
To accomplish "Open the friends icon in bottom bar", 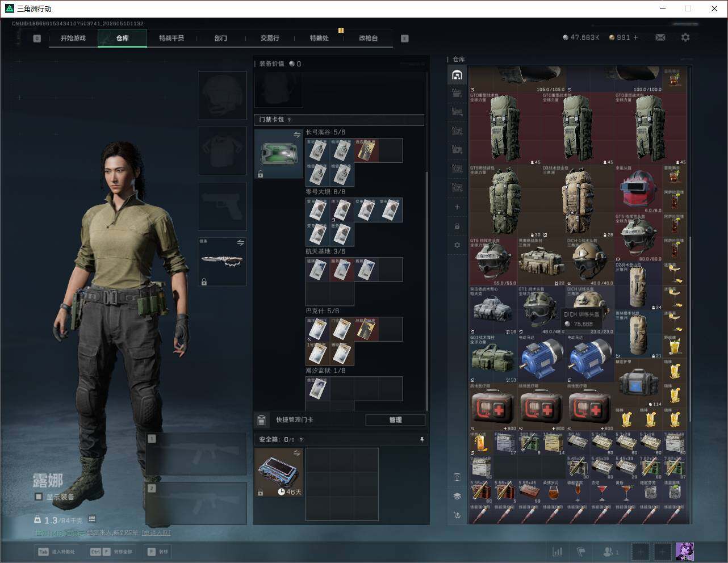I will [x=611, y=552].
